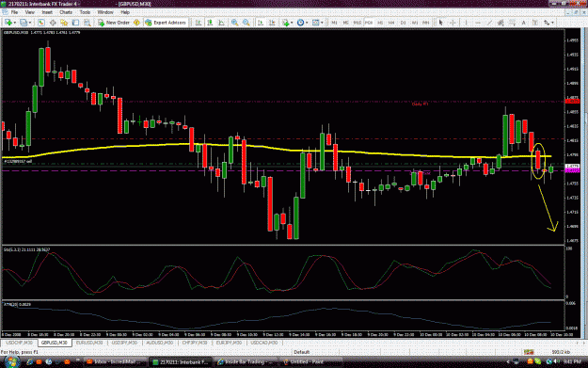Click the speaker icon after New Order

[x=136, y=23]
